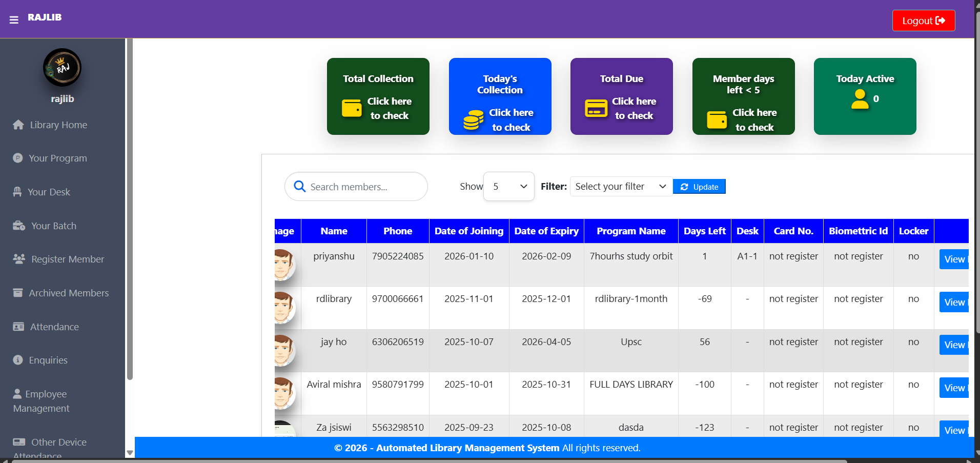Open Register Member in the sidebar
The height and width of the screenshot is (463, 980).
(18, 259)
